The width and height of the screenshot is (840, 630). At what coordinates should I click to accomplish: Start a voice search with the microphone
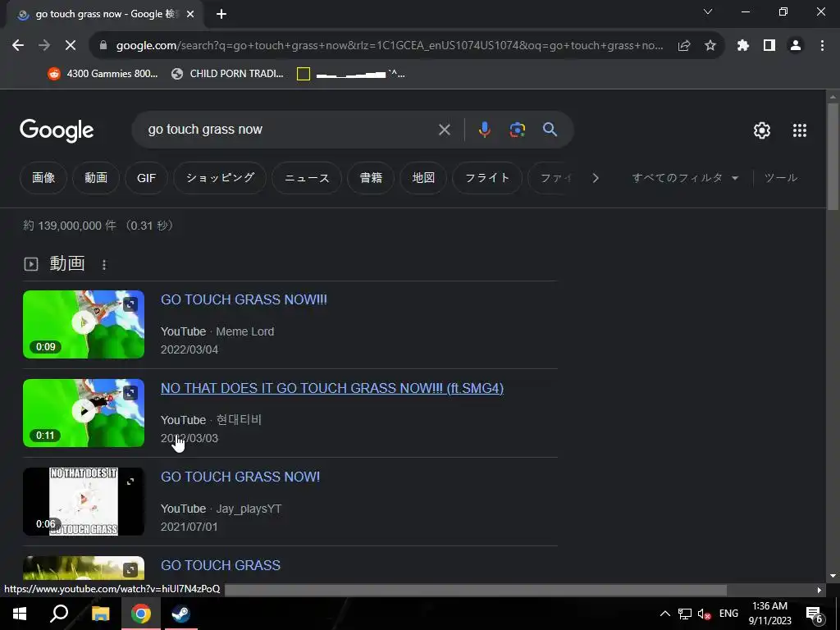484,130
